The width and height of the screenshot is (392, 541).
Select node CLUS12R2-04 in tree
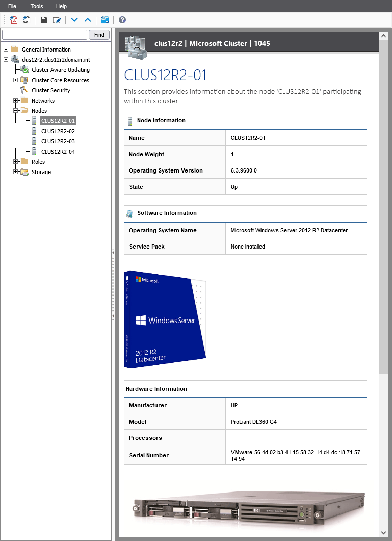[x=58, y=152]
